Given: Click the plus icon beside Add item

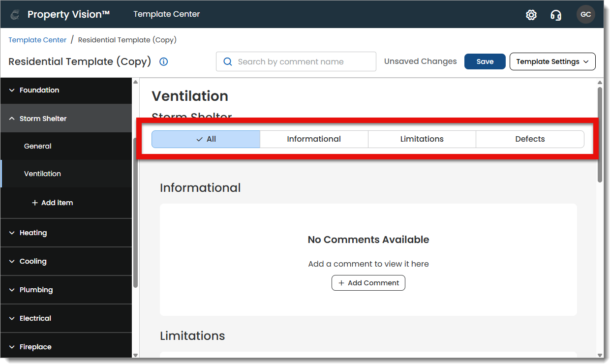Looking at the screenshot, I should coord(35,203).
